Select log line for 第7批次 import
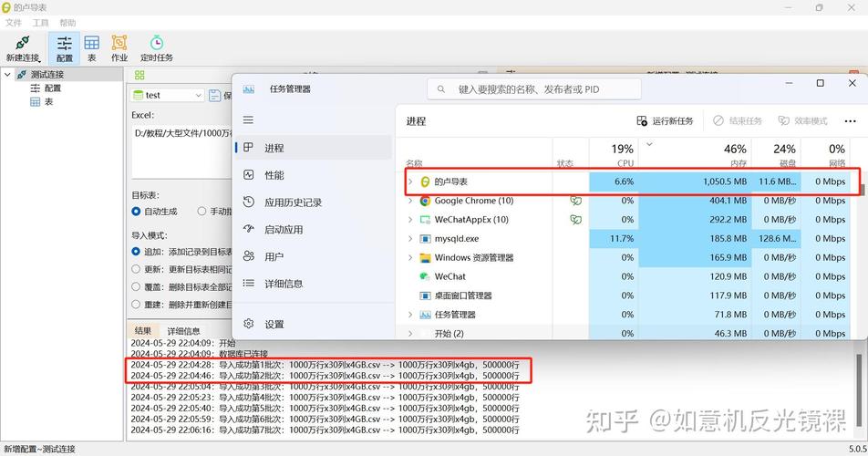Viewport: 868px width, 456px height. click(325, 430)
